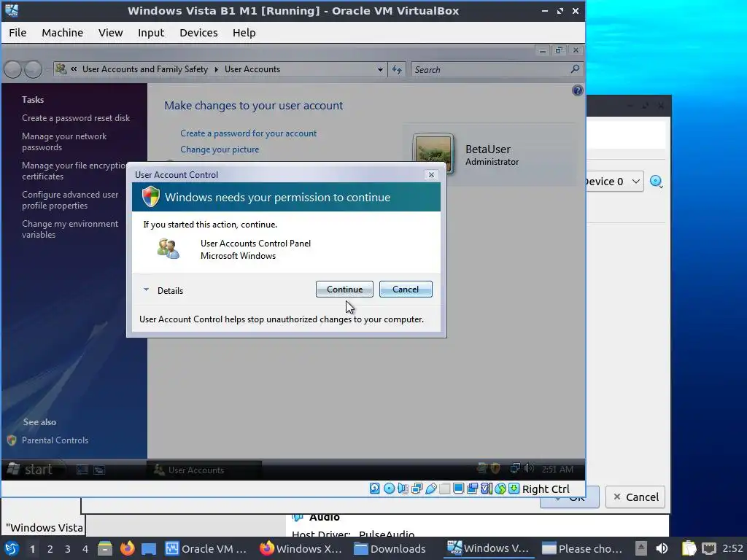Viewport: 747px width, 560px height.
Task: Open the file manager icon in the host panel
Action: 105,548
